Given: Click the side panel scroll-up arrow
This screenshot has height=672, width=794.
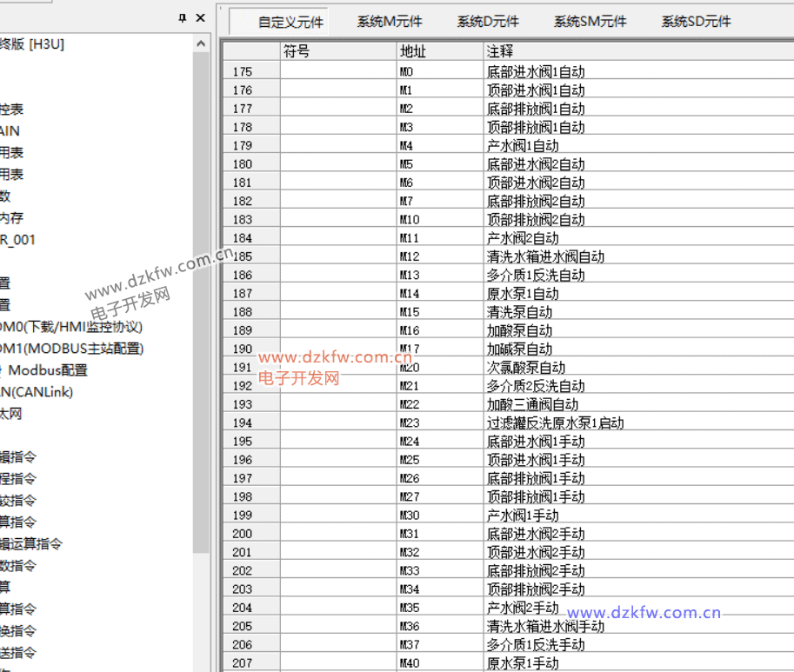Looking at the screenshot, I should (x=201, y=43).
